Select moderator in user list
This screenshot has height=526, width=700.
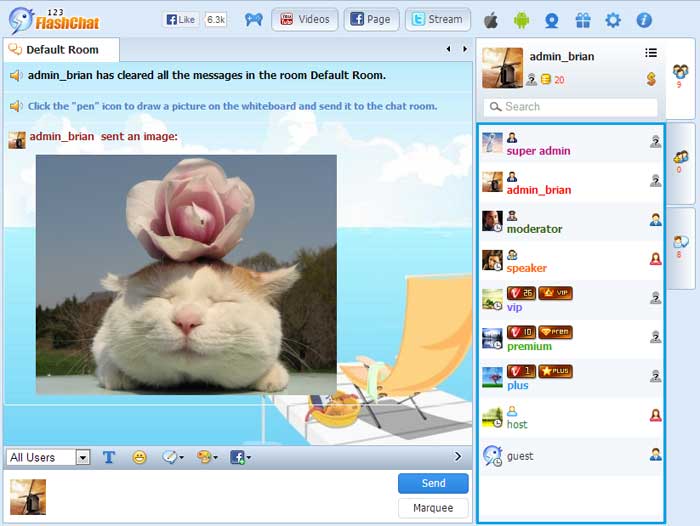click(571, 222)
